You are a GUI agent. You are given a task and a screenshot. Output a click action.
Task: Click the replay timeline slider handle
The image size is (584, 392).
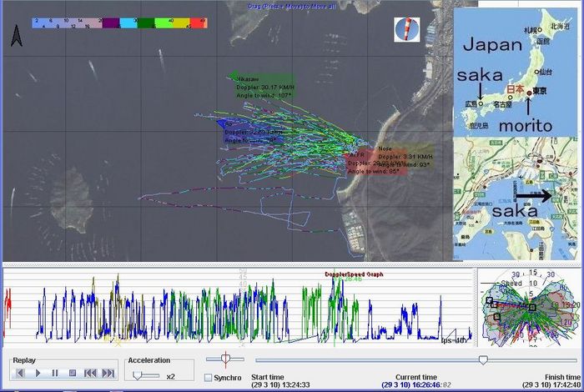[x=482, y=359]
